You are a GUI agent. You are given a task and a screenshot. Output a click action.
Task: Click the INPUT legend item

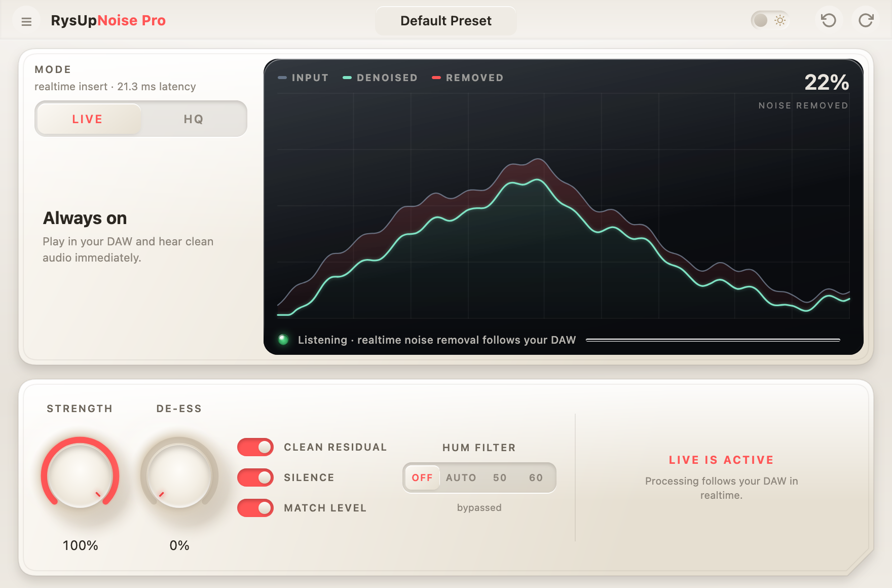[x=303, y=78]
